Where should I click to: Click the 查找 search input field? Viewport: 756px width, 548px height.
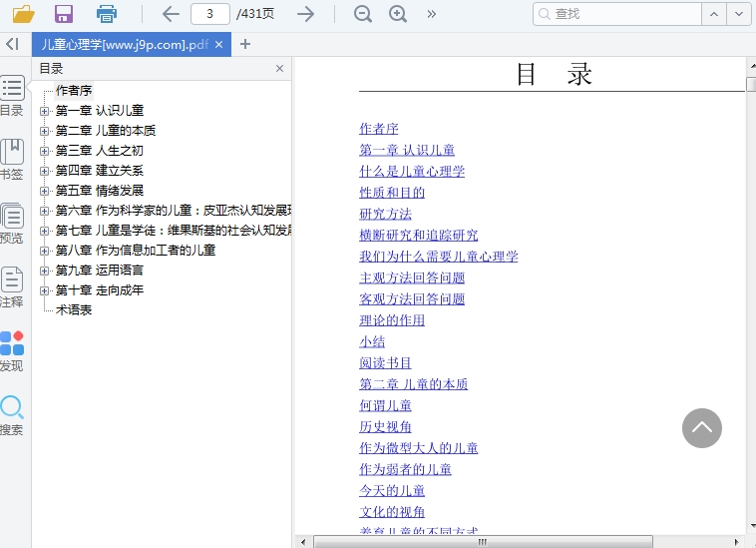click(617, 14)
